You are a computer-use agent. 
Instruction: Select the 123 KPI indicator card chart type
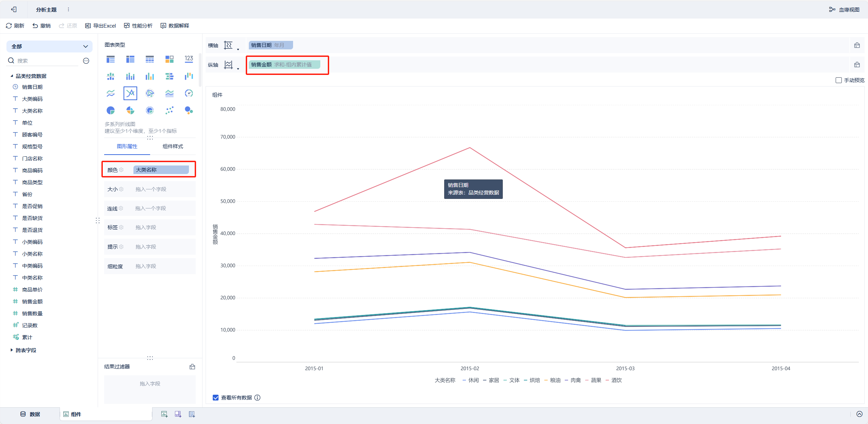coord(189,59)
